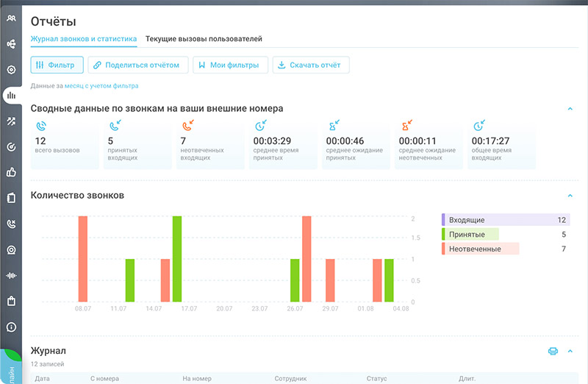
Task: Collapse the Сводные данные summary section
Action: 570,109
